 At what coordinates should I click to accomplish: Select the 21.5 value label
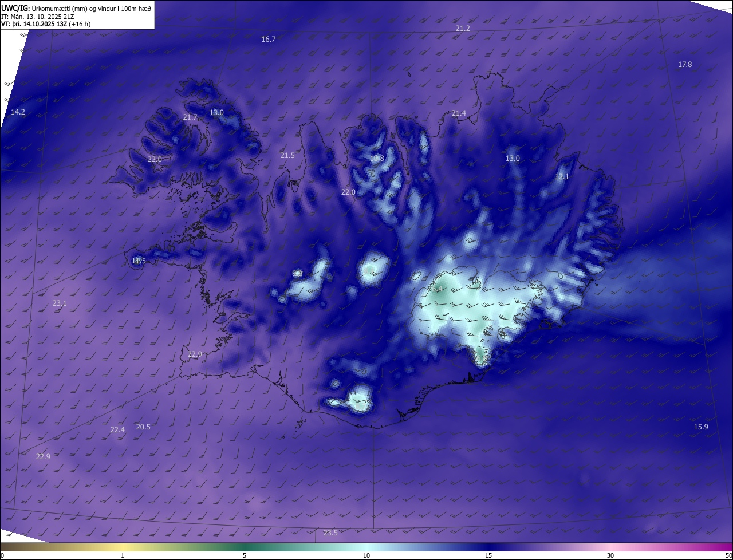287,156
